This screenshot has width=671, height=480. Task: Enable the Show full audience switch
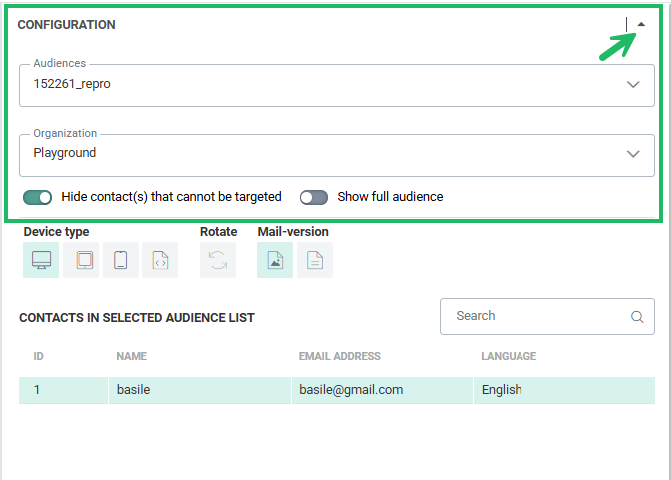(314, 197)
